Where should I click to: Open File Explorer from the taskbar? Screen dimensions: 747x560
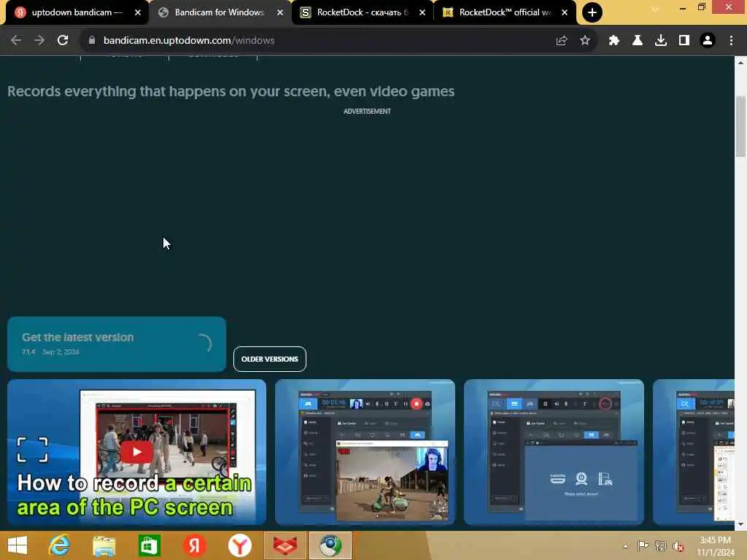tap(104, 545)
